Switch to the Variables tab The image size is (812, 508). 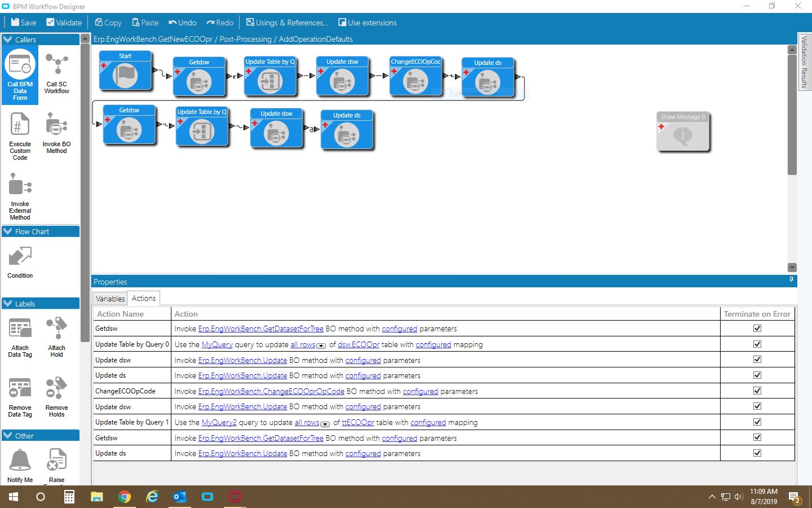point(110,299)
